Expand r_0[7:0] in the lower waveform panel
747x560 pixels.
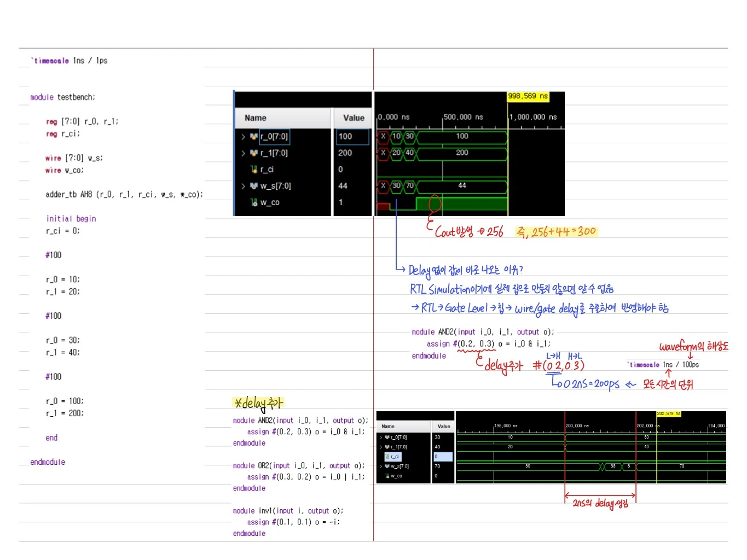381,437
